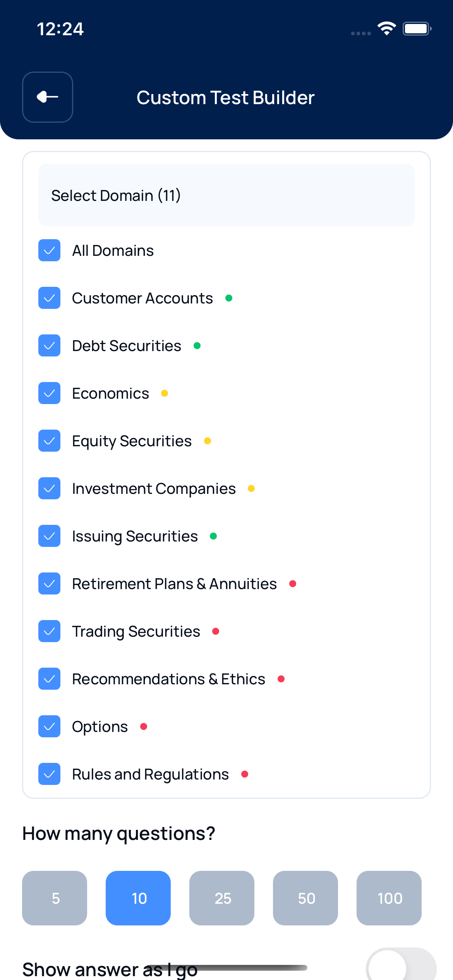Tap the green dot beside Customer Accounts
The height and width of the screenshot is (980, 453).
(x=229, y=298)
